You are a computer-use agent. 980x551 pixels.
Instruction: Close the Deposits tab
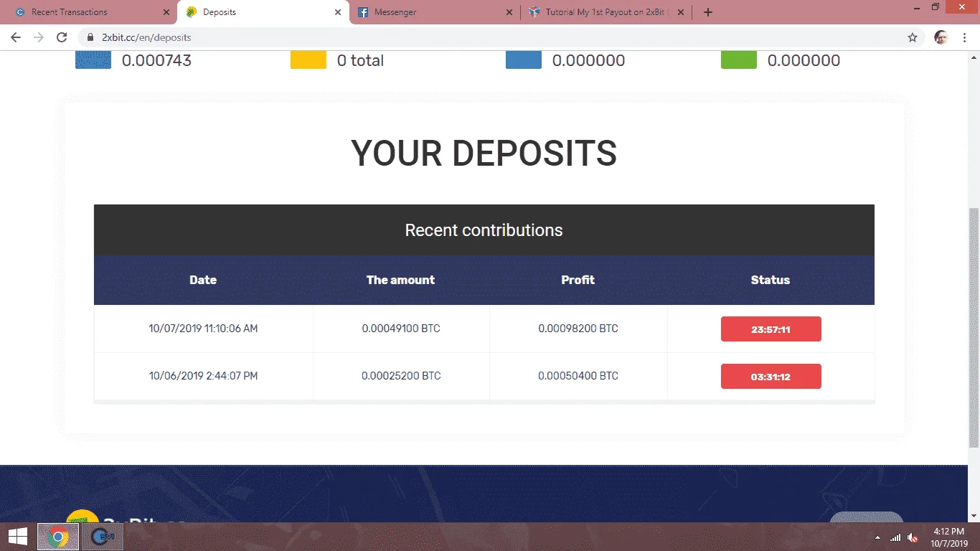point(338,12)
